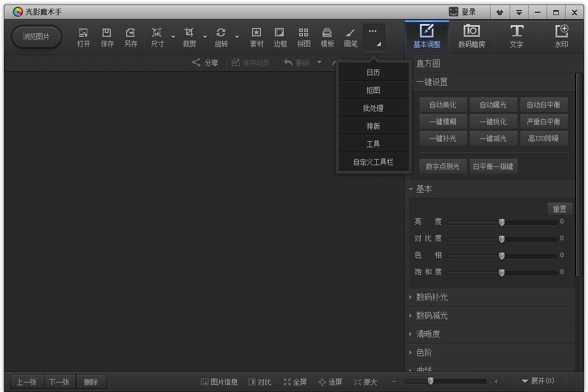Collapse the 基本 section
Image resolution: width=588 pixels, height=392 pixels.
(424, 189)
